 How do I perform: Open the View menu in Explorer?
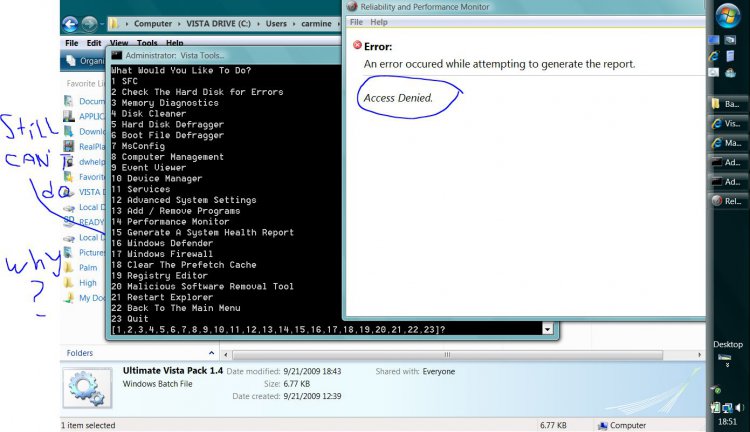(x=119, y=43)
